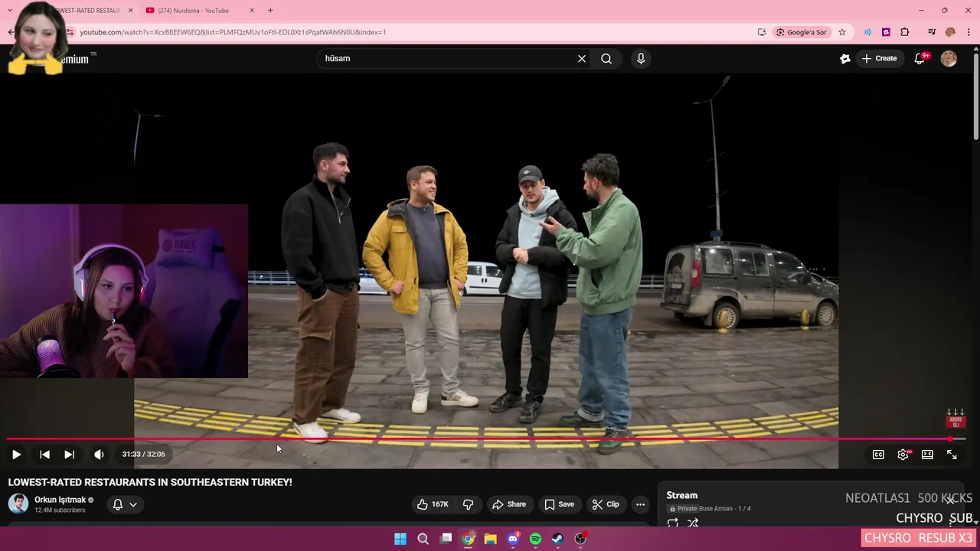Close the LOWEST-RATED RESTAURANTS browser tab
980x551 pixels.
tap(130, 11)
